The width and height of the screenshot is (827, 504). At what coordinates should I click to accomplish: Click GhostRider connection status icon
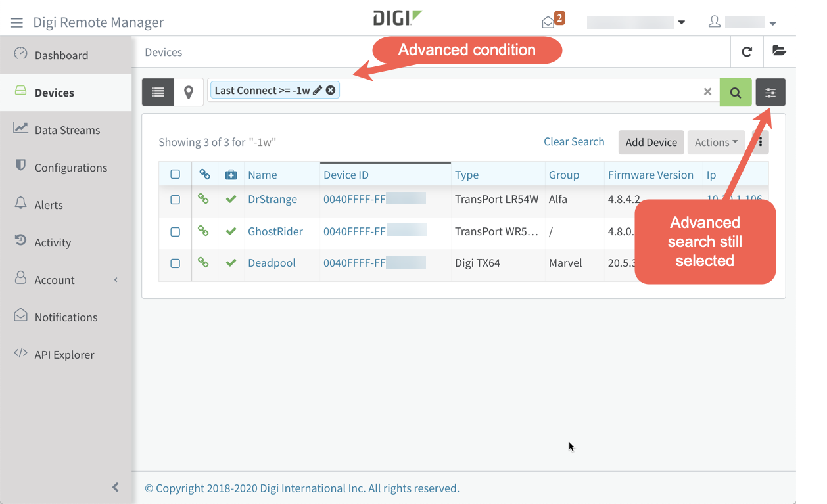pyautogui.click(x=204, y=231)
